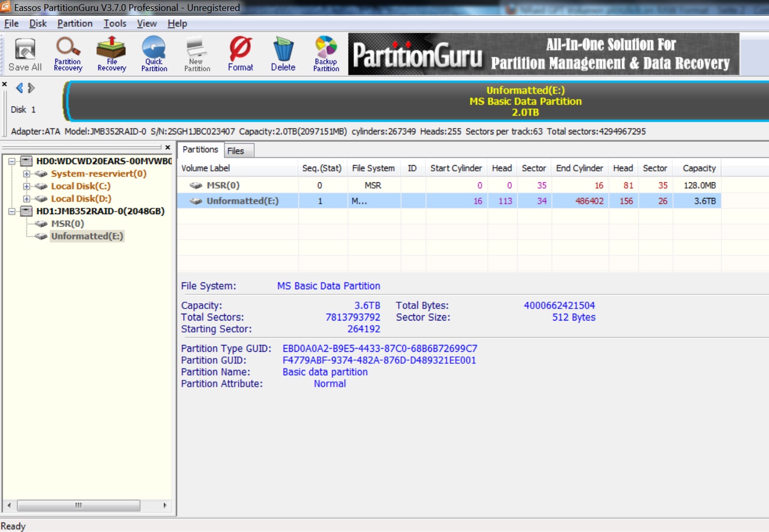Open Backup Partition tool
This screenshot has height=532, width=769.
tap(326, 54)
